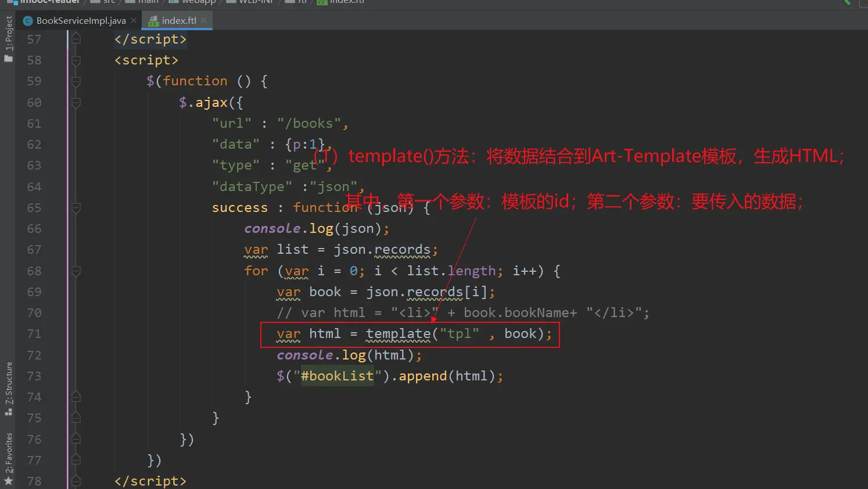Open the Project tool window
The height and width of the screenshot is (489, 868).
(x=8, y=38)
